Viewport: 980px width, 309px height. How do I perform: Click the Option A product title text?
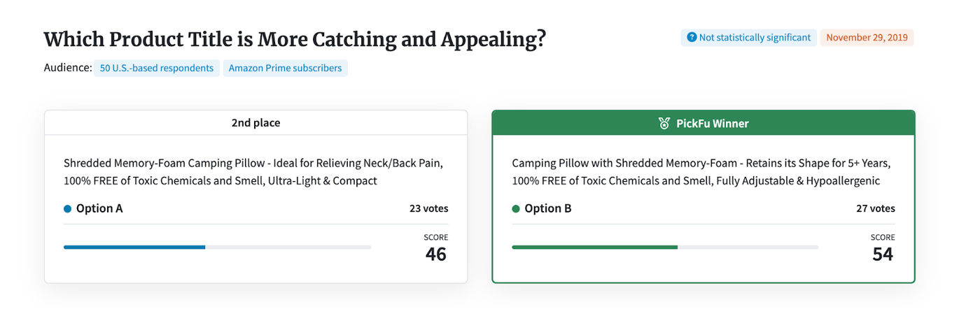(x=253, y=172)
